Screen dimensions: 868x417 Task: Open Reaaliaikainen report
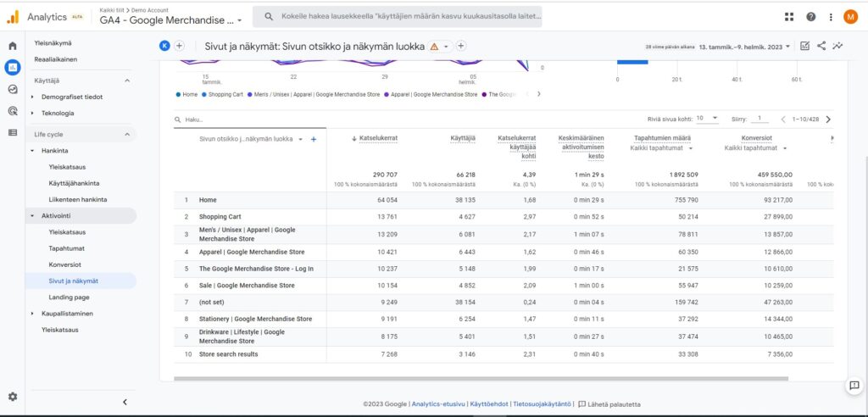click(x=56, y=59)
